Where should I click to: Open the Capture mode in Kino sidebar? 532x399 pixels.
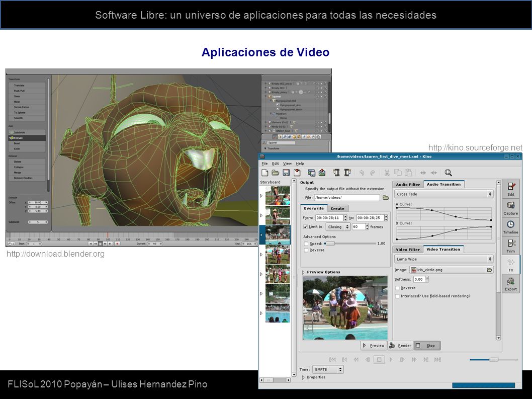pos(511,208)
